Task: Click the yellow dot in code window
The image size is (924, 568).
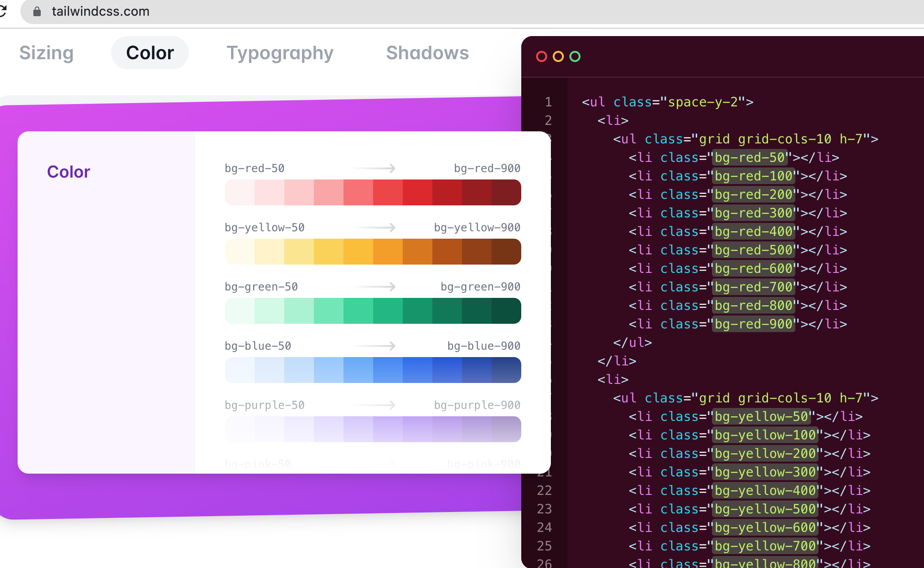Action: click(558, 56)
